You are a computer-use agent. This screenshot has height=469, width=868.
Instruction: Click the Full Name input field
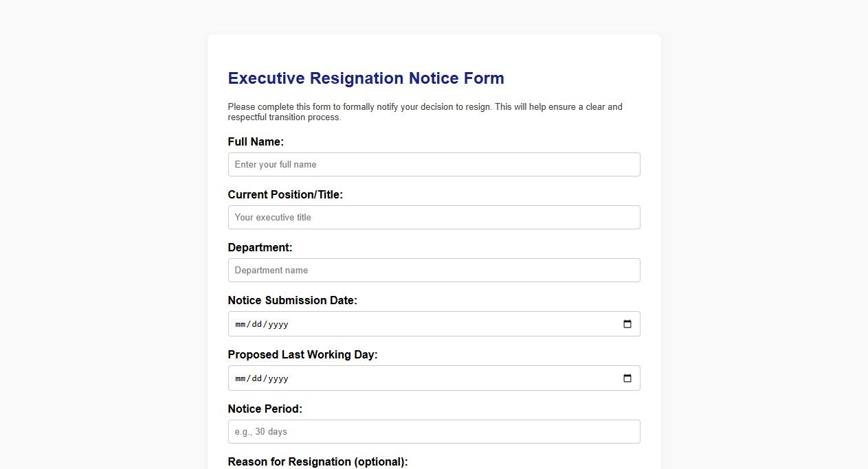[x=434, y=164]
